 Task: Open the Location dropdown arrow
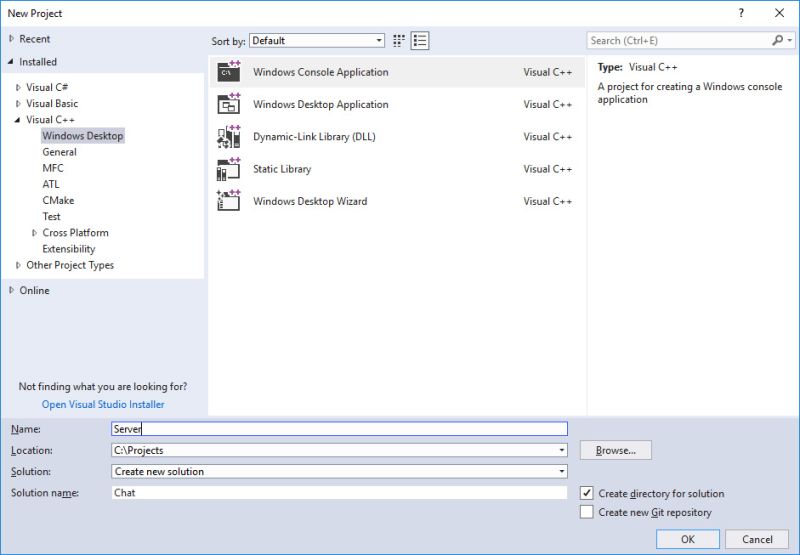[x=561, y=450]
